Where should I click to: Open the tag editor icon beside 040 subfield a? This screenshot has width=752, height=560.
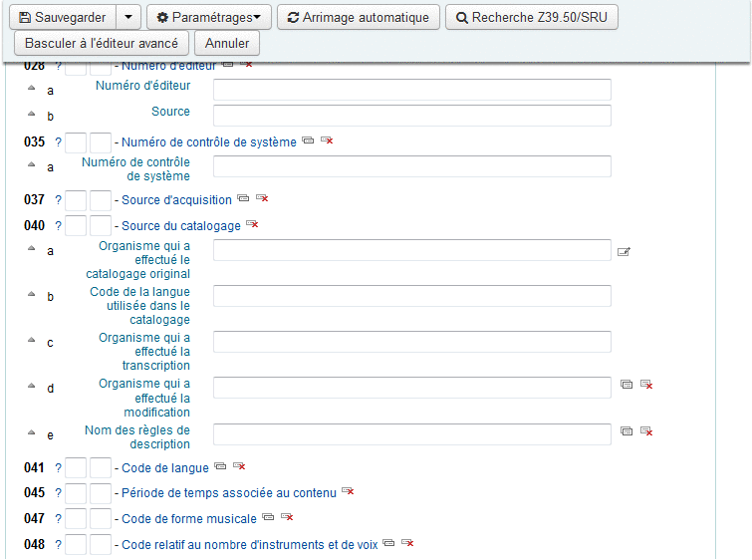click(x=624, y=251)
